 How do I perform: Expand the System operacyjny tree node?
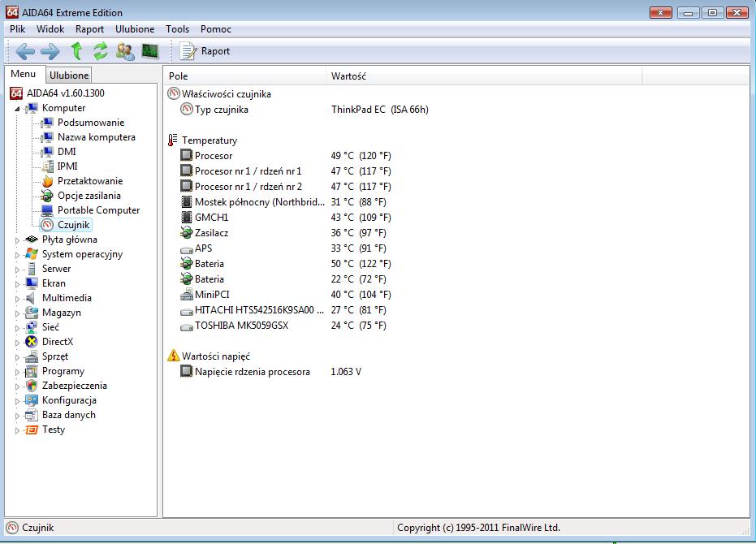[x=17, y=255]
